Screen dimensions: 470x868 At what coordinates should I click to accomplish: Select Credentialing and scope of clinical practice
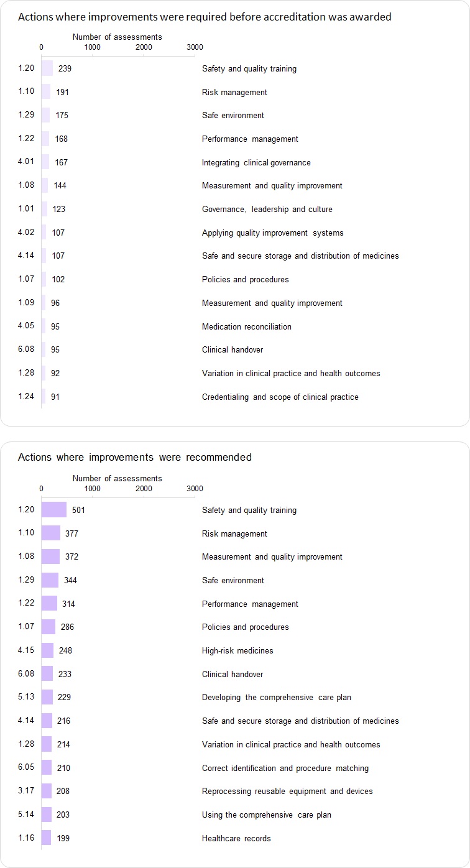click(x=280, y=397)
